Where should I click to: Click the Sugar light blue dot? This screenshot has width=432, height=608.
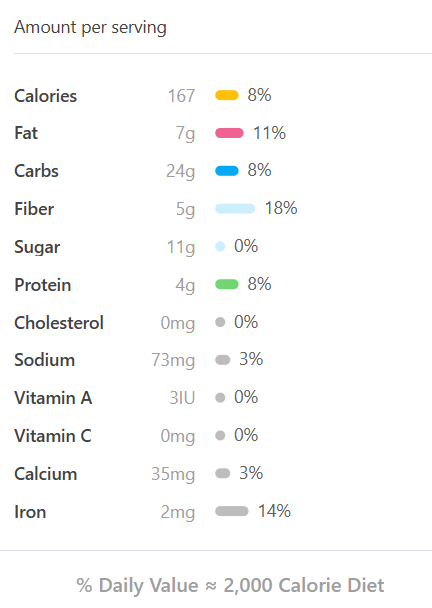click(220, 247)
